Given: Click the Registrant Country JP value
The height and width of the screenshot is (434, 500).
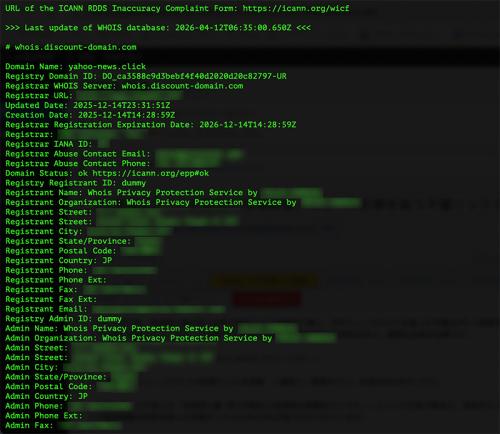Looking at the screenshot, I should point(107,260).
